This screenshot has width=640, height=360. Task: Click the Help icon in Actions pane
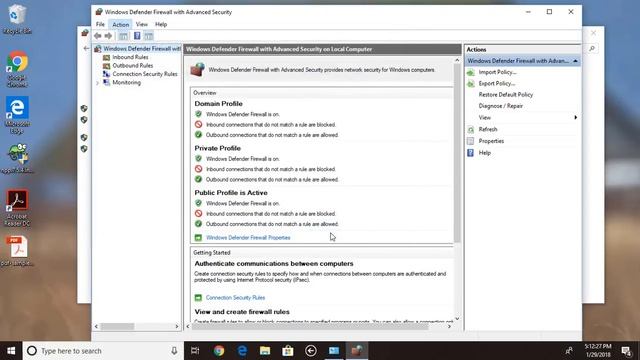point(471,153)
